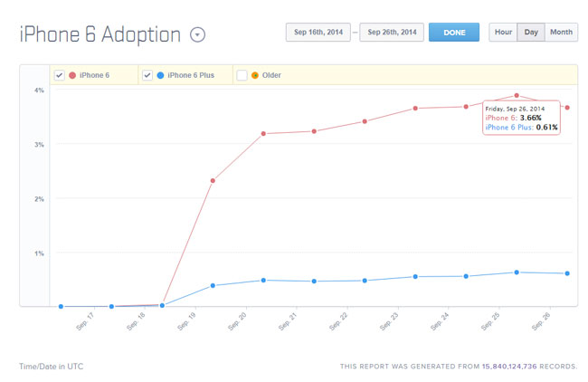Click the blue iPhone 6 Plus legend dot
Viewport: 588px width, 382px height.
point(160,75)
